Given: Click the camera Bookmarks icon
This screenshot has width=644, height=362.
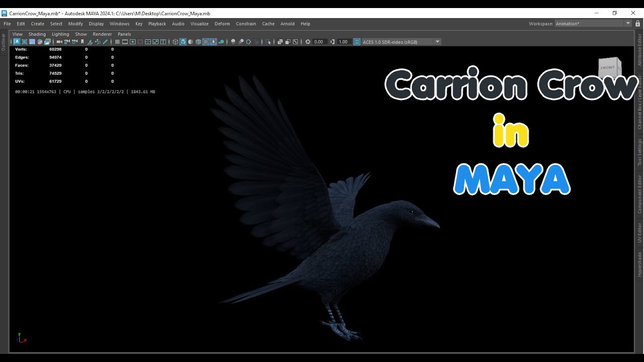Looking at the screenshot, I should coord(82,42).
